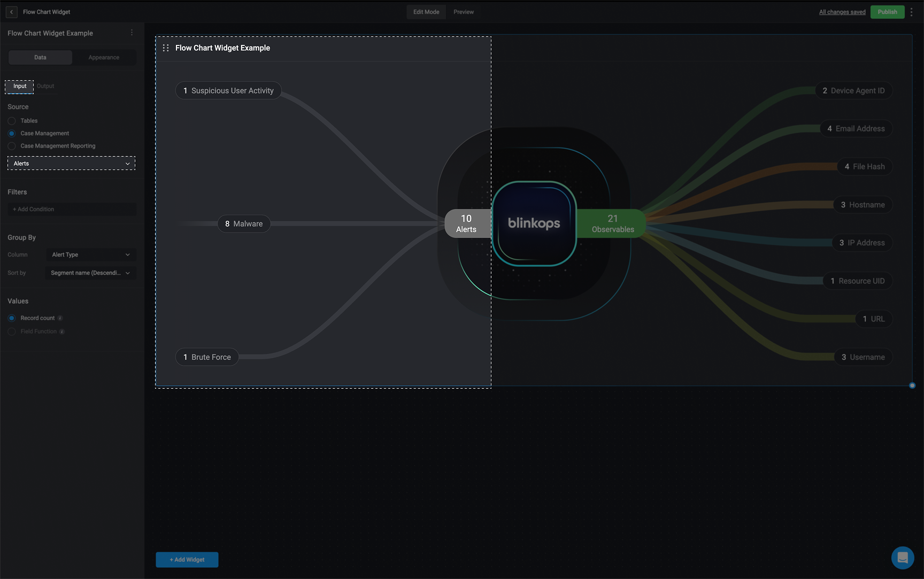Click the widget resize handle dot

(912, 385)
